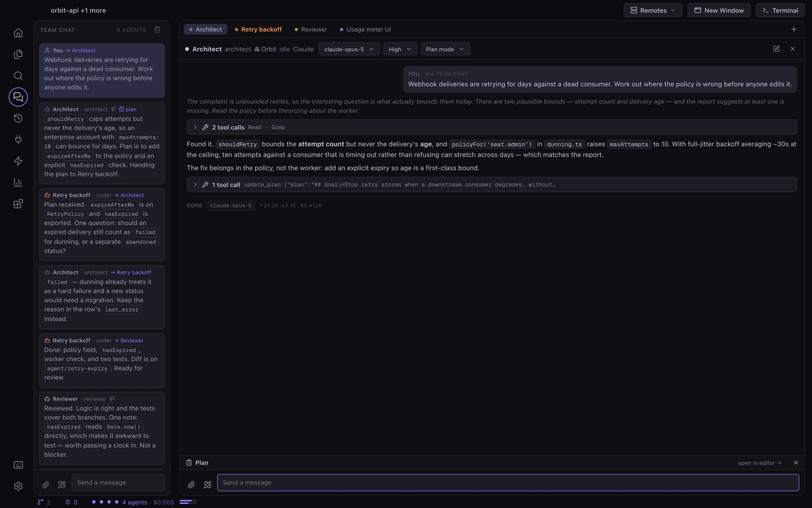Screen dimensions: 812x508
Task: Open the Home icon in the sidebar
Action: (18, 33)
